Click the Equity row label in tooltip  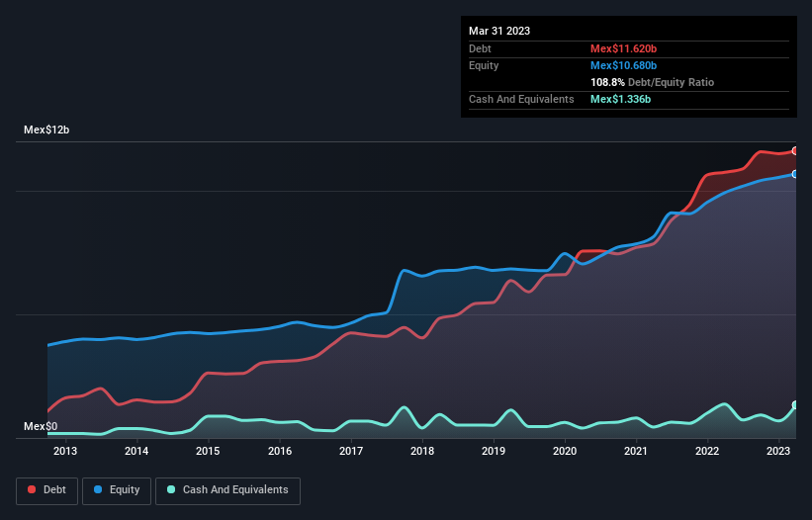tap(484, 65)
